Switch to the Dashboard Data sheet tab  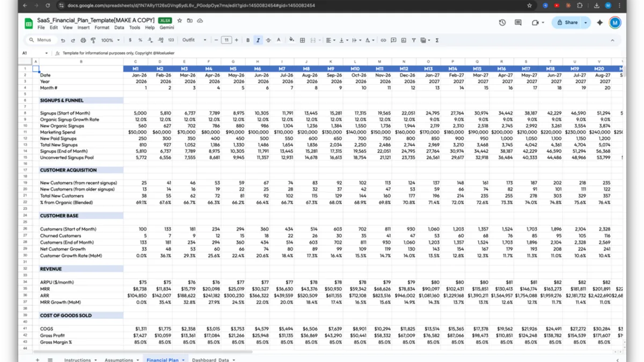tap(210, 360)
